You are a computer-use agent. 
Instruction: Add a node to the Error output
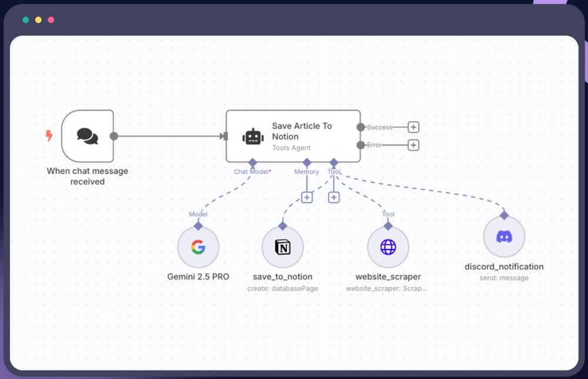(413, 145)
